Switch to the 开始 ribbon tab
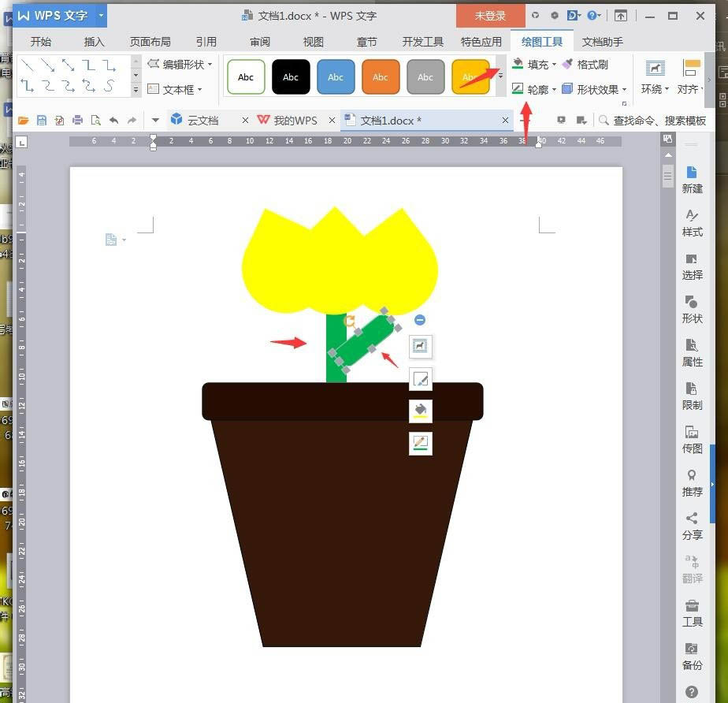The image size is (728, 703). pyautogui.click(x=41, y=42)
